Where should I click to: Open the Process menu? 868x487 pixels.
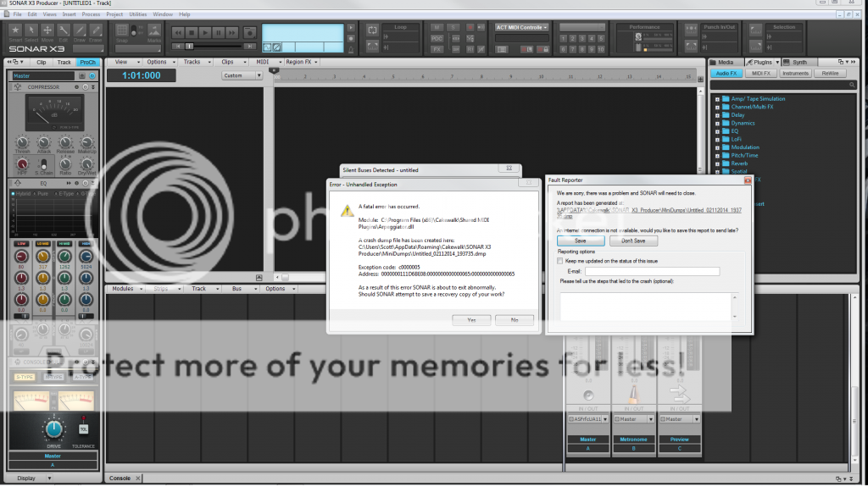pyautogui.click(x=91, y=14)
